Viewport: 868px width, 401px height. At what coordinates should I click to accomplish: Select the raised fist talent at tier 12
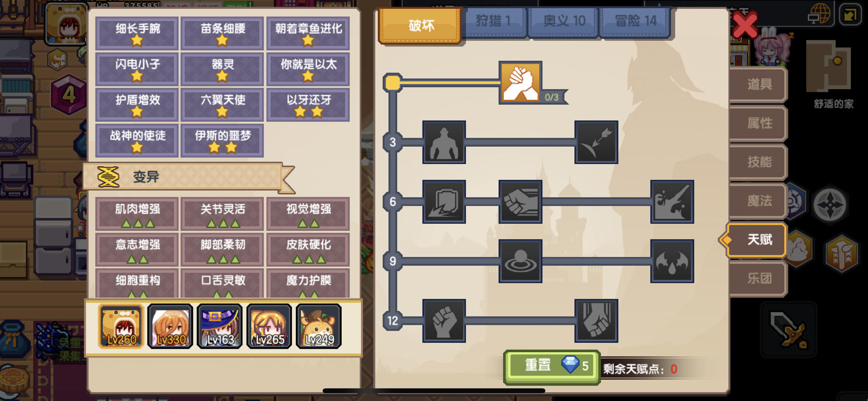(x=444, y=321)
